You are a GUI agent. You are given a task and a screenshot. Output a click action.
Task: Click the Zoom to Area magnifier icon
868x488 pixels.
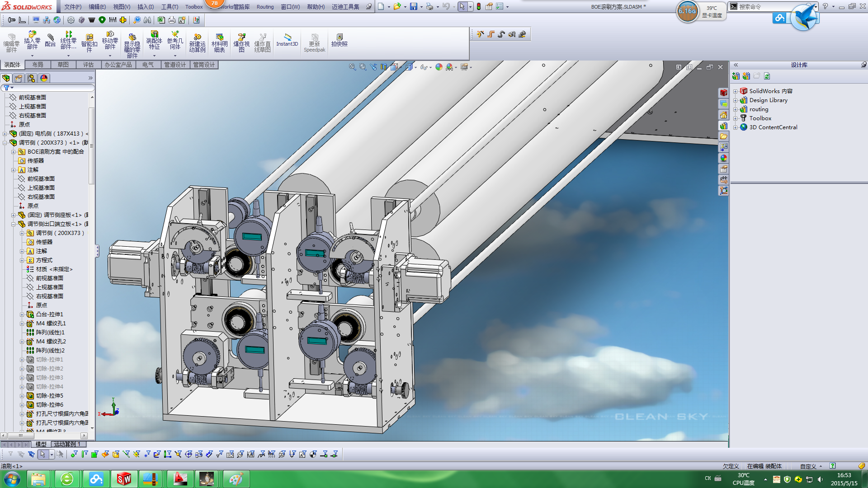click(363, 67)
